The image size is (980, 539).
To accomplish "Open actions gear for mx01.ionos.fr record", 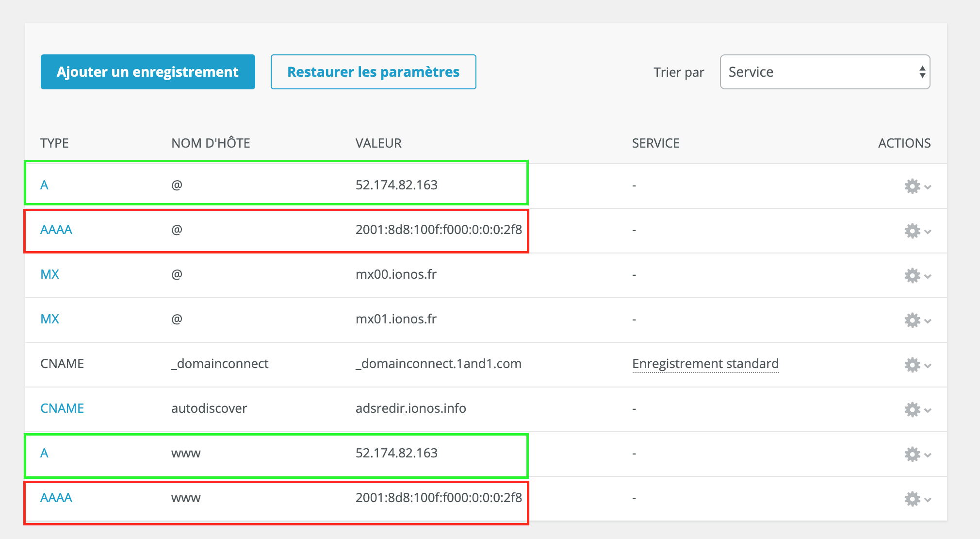I will [912, 320].
